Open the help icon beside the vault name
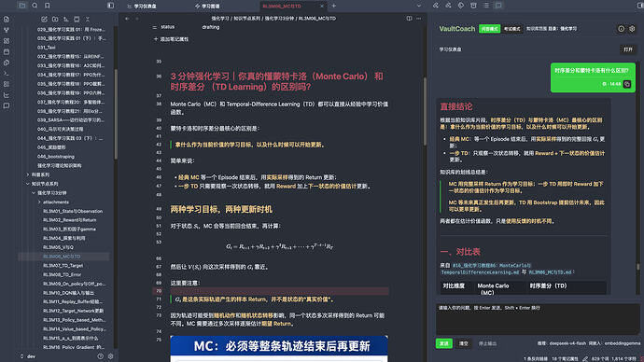This screenshot has width=644, height=362. [101, 356]
